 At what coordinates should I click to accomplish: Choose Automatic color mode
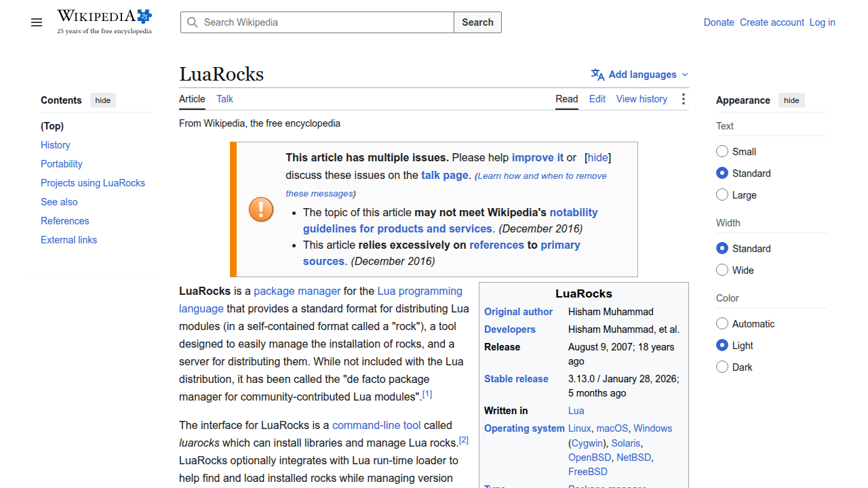coord(722,324)
